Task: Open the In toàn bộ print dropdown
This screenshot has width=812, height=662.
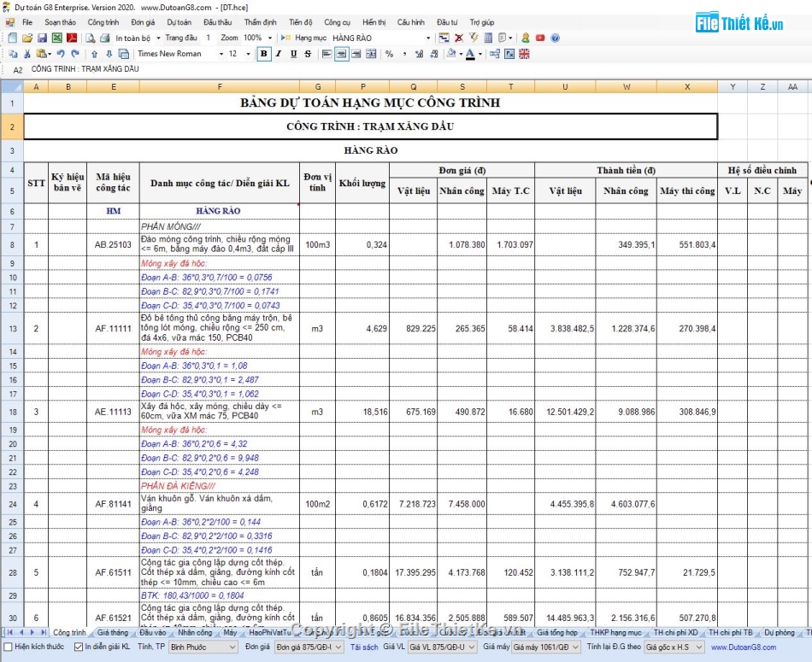Action: pos(158,38)
